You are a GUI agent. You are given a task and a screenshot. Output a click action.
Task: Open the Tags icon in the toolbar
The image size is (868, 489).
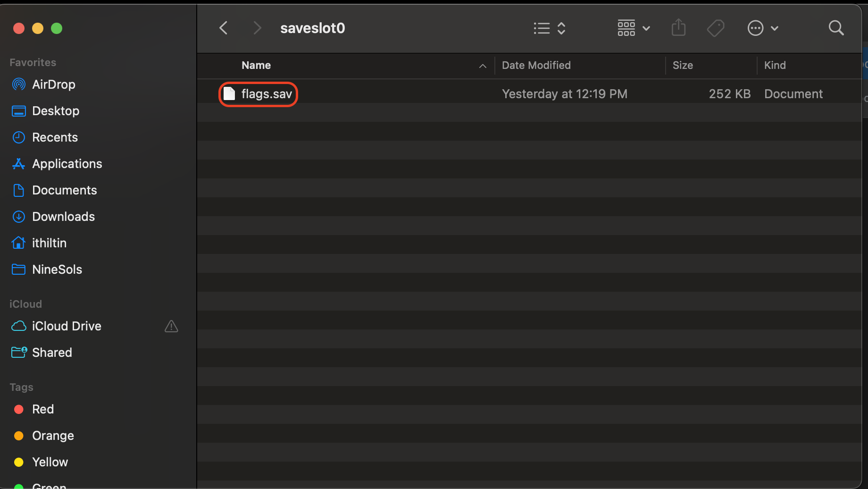coord(715,28)
